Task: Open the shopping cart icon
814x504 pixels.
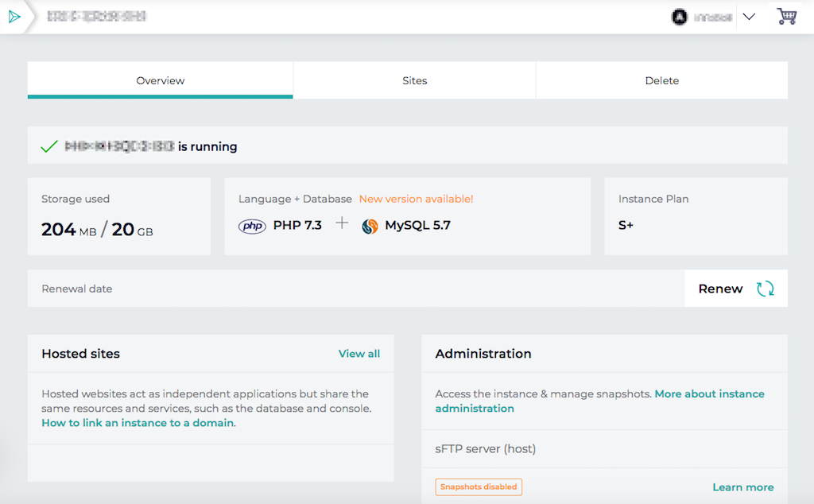Action: pos(786,17)
